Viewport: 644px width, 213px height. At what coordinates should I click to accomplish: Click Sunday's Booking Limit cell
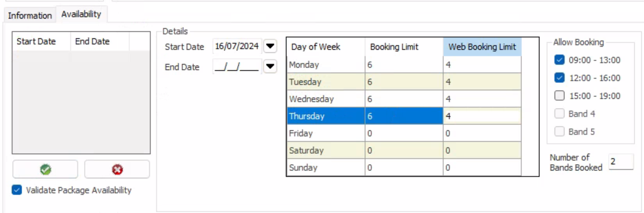(404, 168)
